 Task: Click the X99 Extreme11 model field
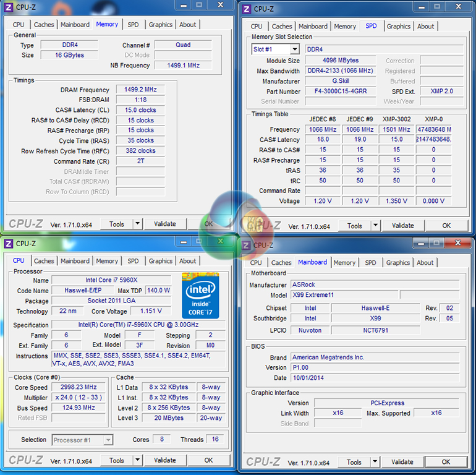pyautogui.click(x=344, y=294)
